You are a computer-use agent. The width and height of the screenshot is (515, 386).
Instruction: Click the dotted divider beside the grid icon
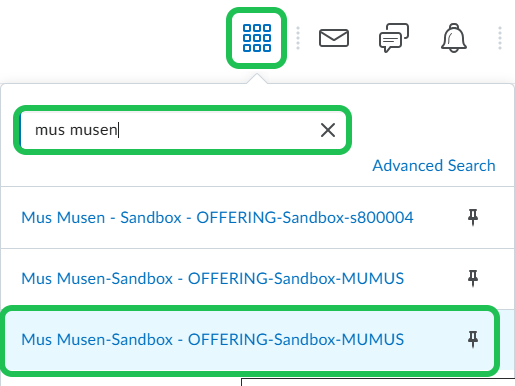click(298, 38)
